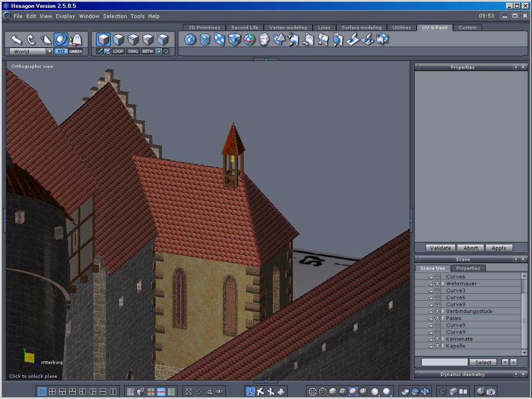
Task: Open the File menu
Action: click(18, 16)
